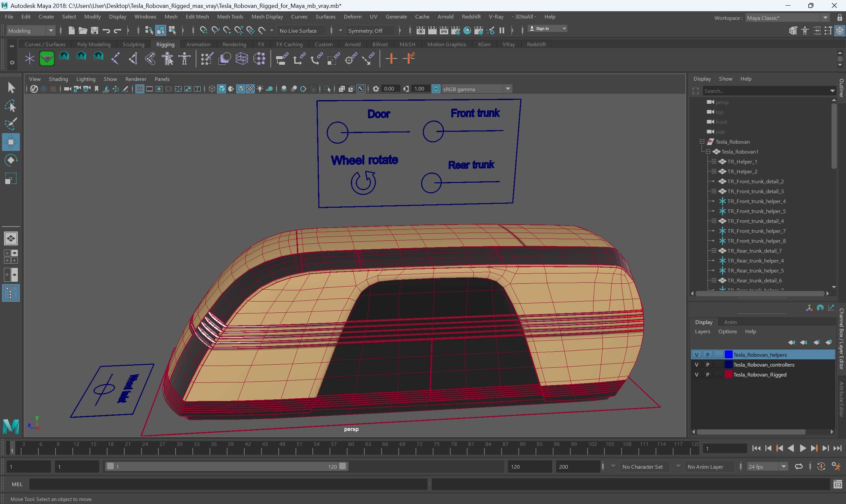Choose the Lasso select tool
This screenshot has height=504, width=846.
(x=11, y=106)
